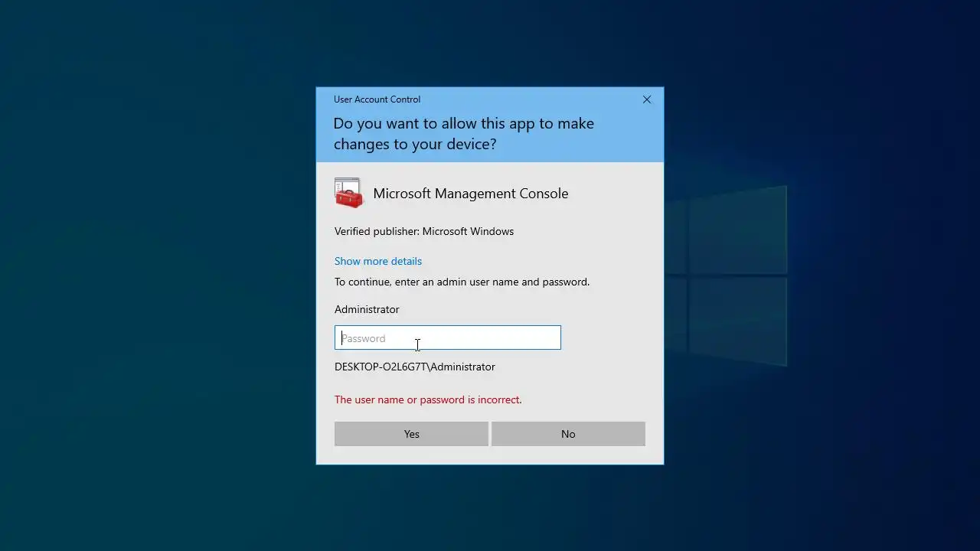Viewport: 980px width, 551px height.
Task: Confirm elevation with the Yes button
Action: [411, 434]
